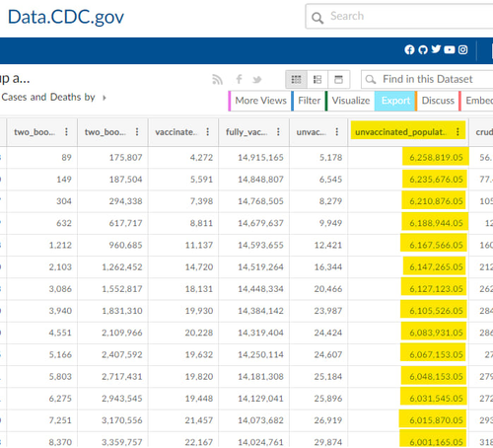Open the Filter tab
Viewport: 493px width, 448px height.
tap(308, 101)
